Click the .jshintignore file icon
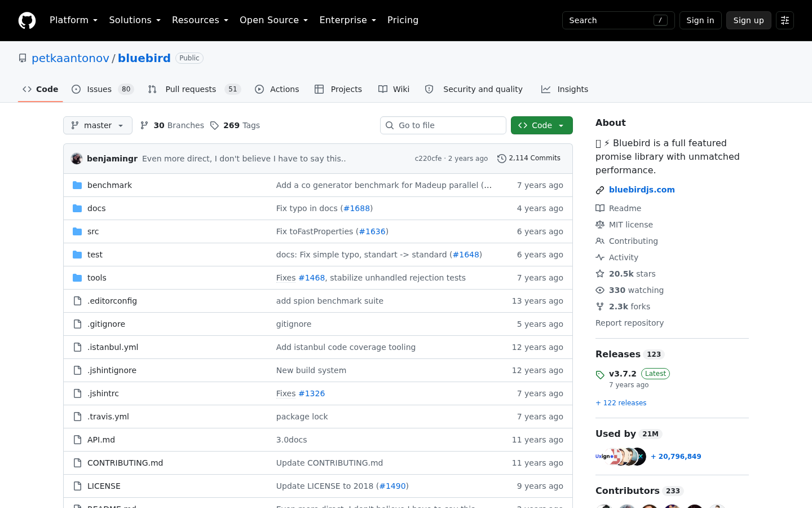Screen dimensions: 812x508 click(77, 370)
